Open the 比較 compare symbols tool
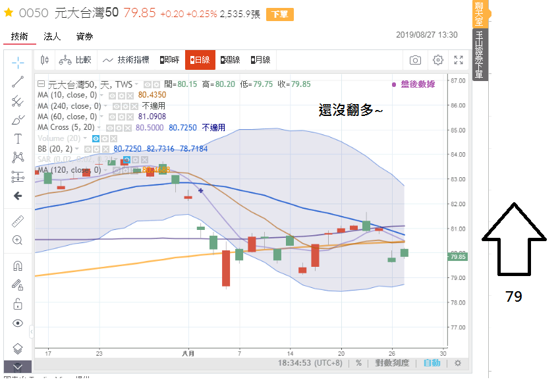The width and height of the screenshot is (560, 392). (x=75, y=60)
